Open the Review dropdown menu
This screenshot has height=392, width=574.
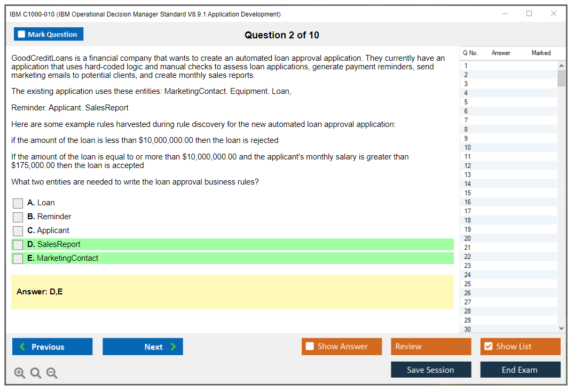pyautogui.click(x=431, y=347)
